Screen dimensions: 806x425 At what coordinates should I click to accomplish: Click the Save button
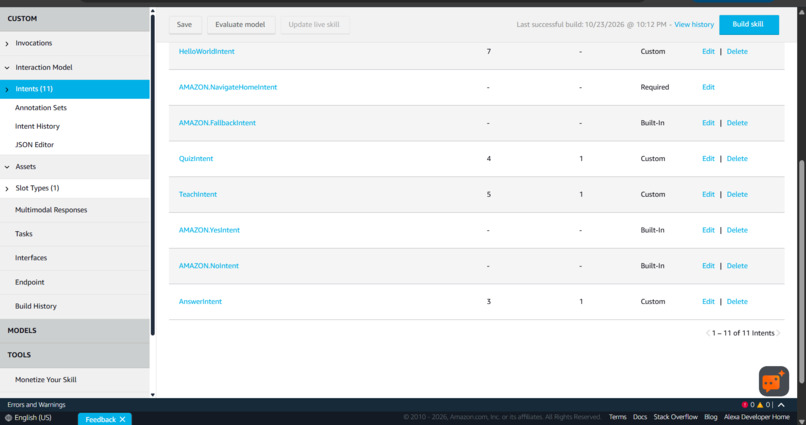(185, 25)
